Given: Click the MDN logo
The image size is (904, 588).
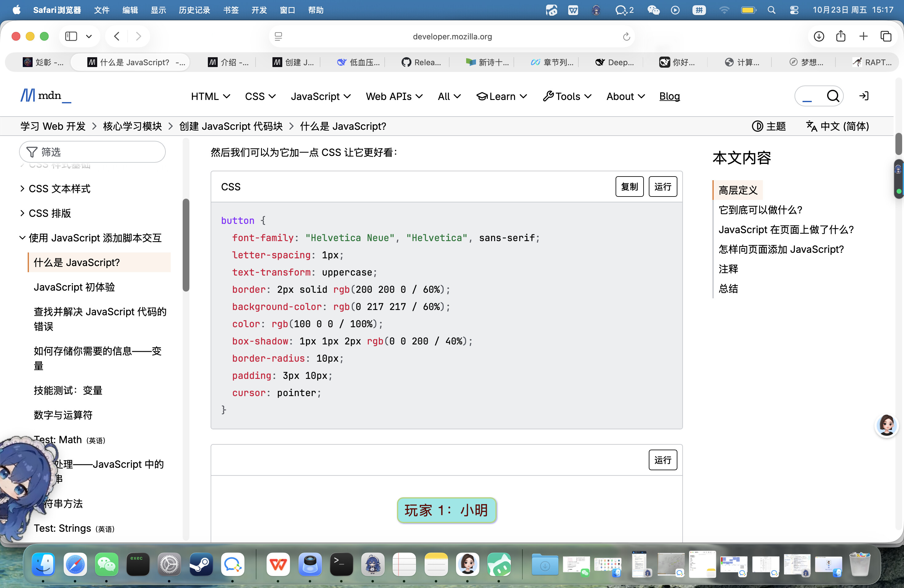Looking at the screenshot, I should [x=46, y=96].
